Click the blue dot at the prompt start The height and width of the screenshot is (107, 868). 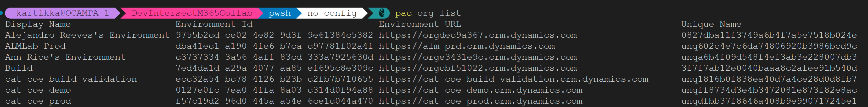2,13
